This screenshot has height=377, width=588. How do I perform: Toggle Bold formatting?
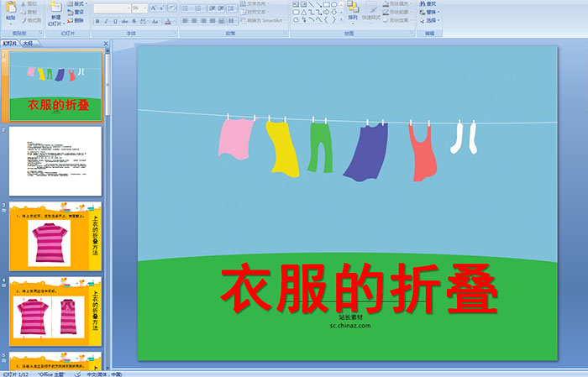pyautogui.click(x=98, y=21)
